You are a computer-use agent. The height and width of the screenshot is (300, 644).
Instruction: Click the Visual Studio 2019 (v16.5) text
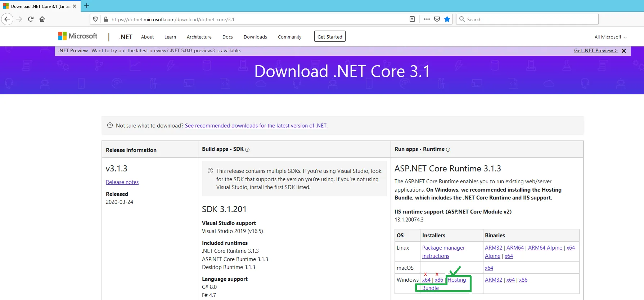click(233, 231)
